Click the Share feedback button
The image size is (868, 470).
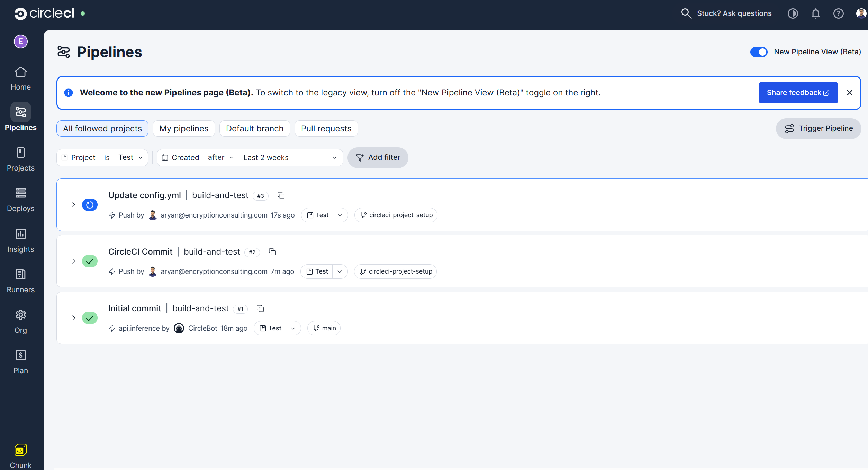(x=798, y=93)
